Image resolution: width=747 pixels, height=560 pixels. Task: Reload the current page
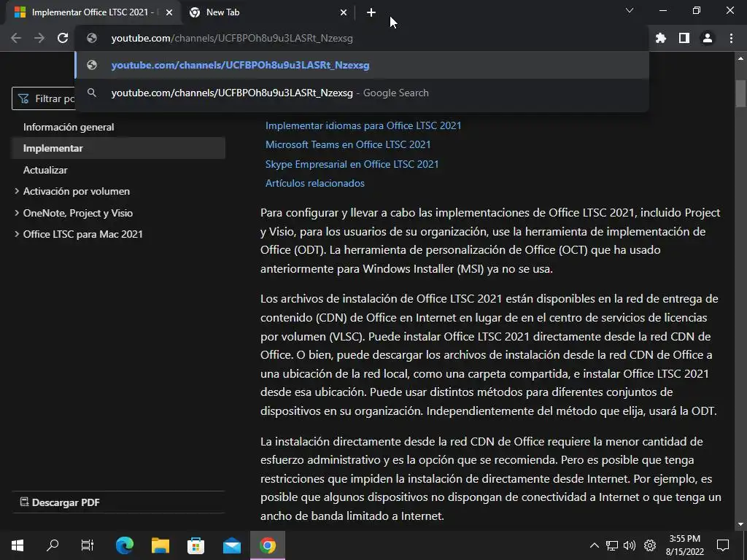tap(63, 38)
